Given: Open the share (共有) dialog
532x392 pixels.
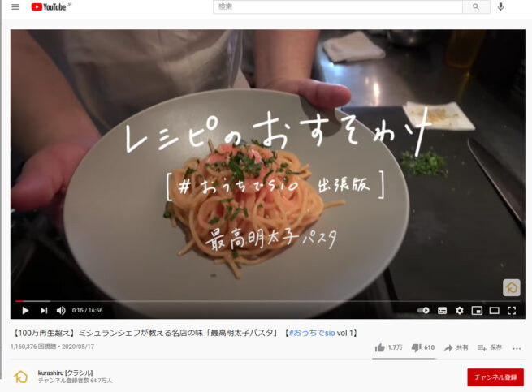Looking at the screenshot, I should click(456, 347).
